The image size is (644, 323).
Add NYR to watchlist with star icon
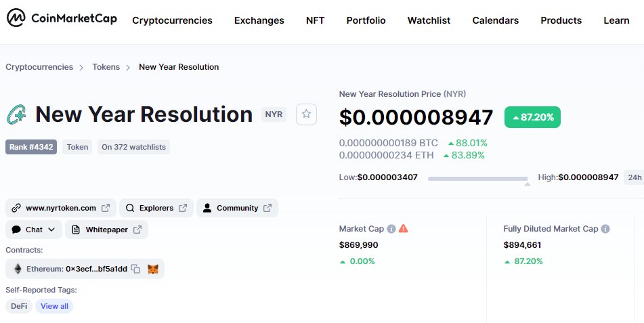pos(306,114)
